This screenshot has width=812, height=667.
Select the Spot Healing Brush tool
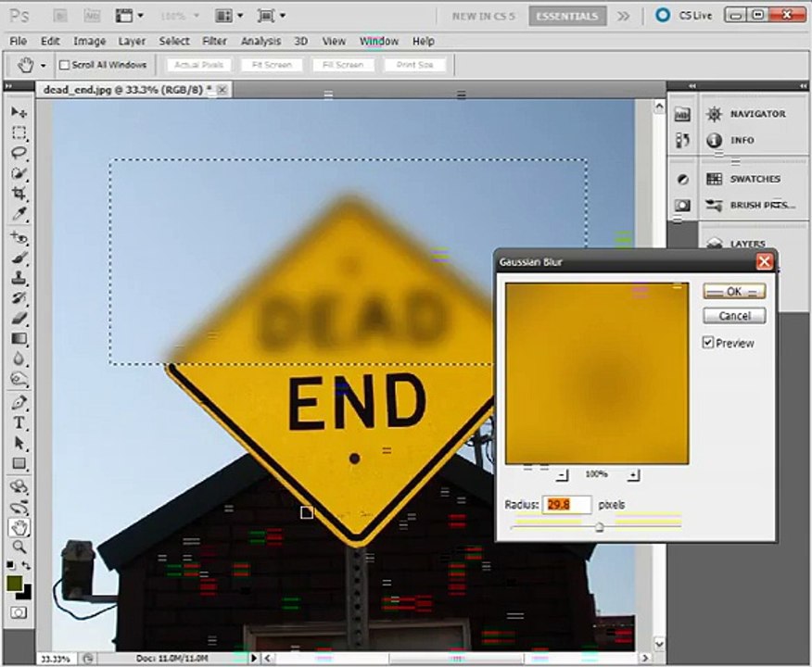point(19,237)
